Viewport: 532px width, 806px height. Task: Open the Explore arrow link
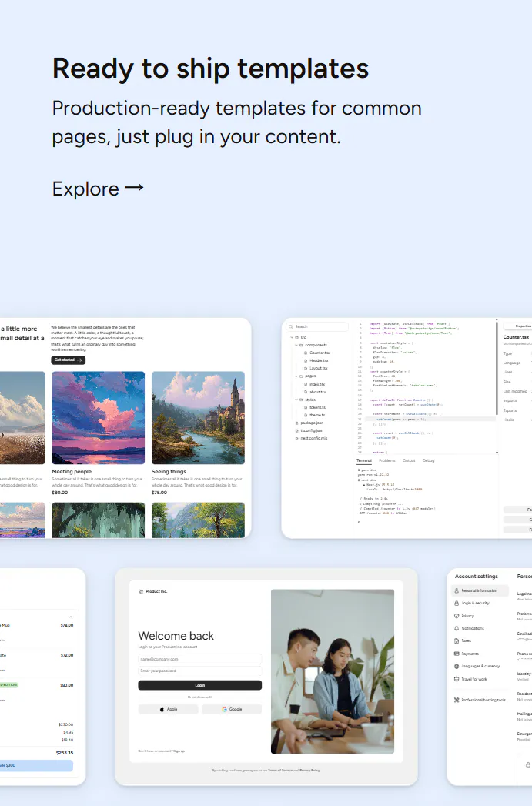98,189
